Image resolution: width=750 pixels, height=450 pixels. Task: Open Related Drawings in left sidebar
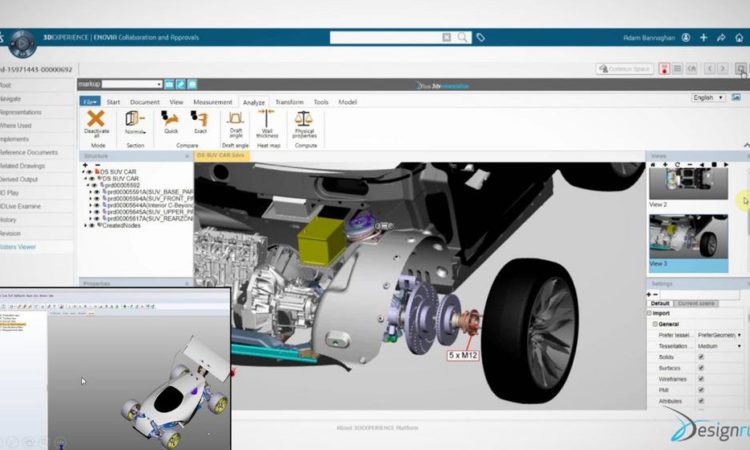[22, 165]
